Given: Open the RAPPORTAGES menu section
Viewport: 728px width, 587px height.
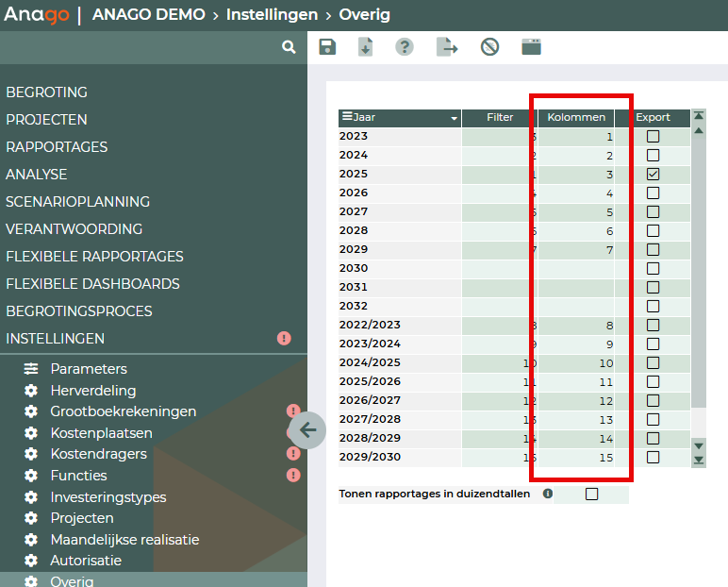Looking at the screenshot, I should [57, 147].
